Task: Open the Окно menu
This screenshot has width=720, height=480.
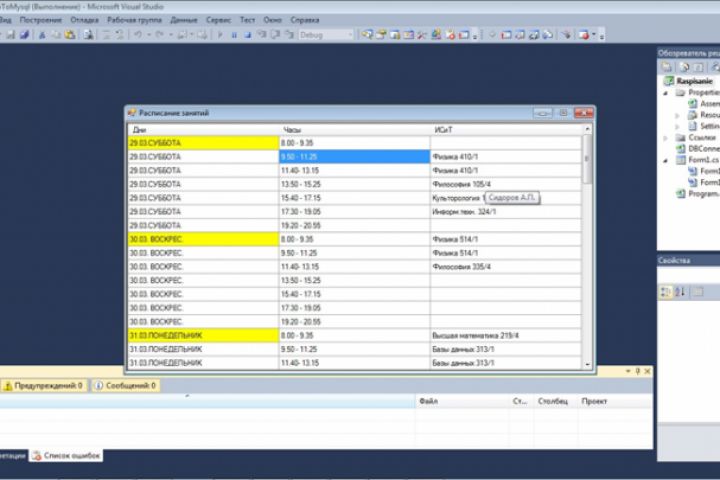Action: click(x=272, y=20)
